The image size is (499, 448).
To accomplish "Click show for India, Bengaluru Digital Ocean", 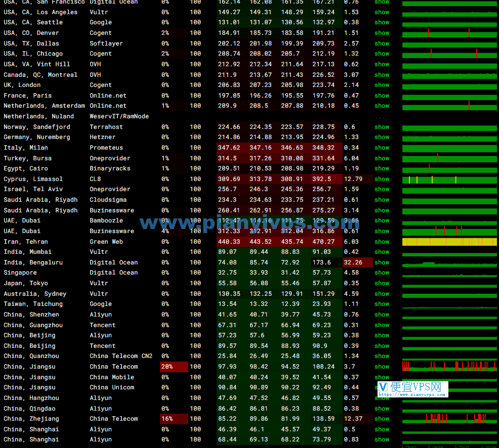I will (382, 262).
